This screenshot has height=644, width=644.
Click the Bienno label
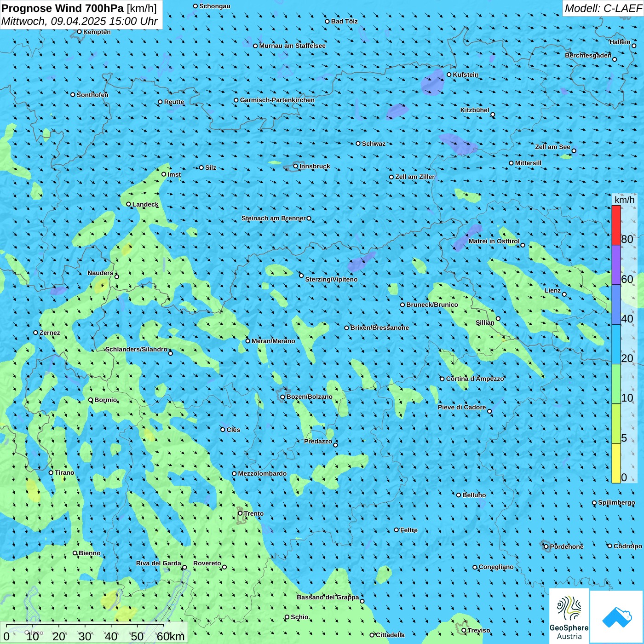click(x=90, y=553)
